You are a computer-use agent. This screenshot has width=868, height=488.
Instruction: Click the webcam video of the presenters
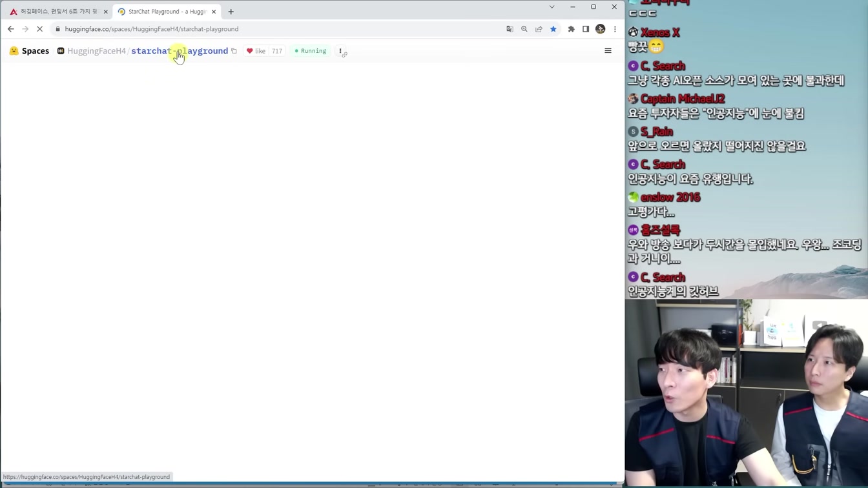tap(747, 393)
